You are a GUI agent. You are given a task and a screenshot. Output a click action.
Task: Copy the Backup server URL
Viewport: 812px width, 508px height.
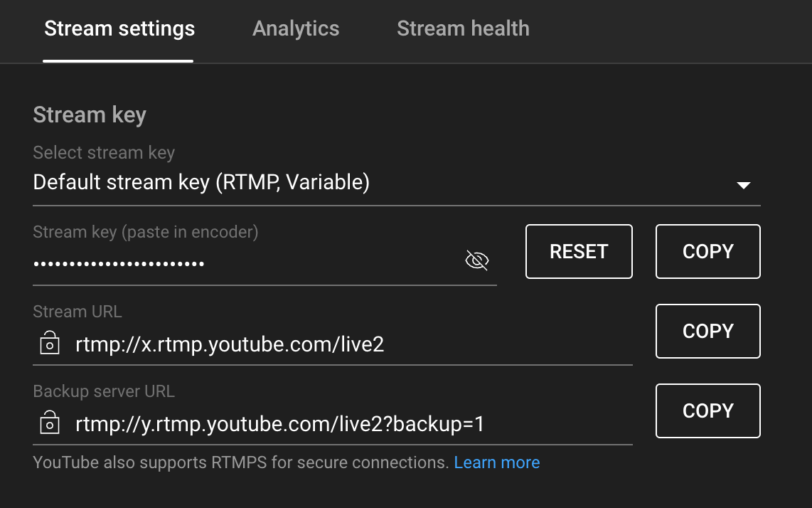707,411
